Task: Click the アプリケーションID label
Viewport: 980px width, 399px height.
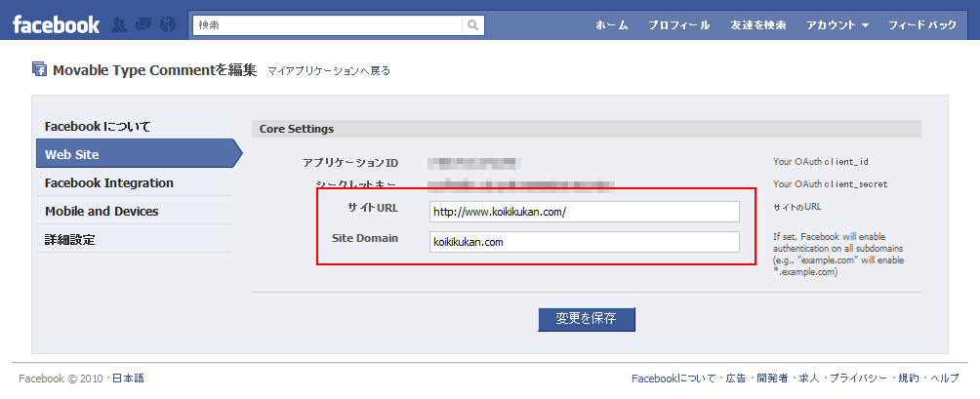Action: pyautogui.click(x=350, y=162)
